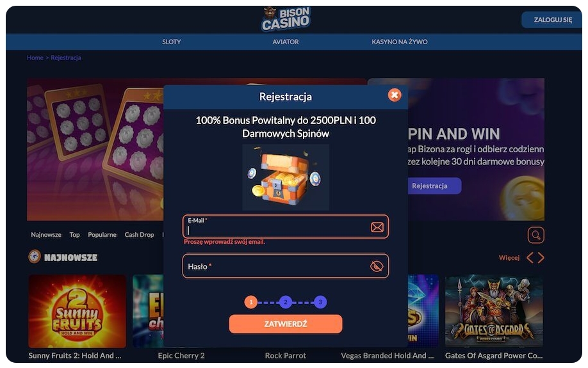588x368 pixels.
Task: Open the SLOTY menu item
Action: pos(172,42)
